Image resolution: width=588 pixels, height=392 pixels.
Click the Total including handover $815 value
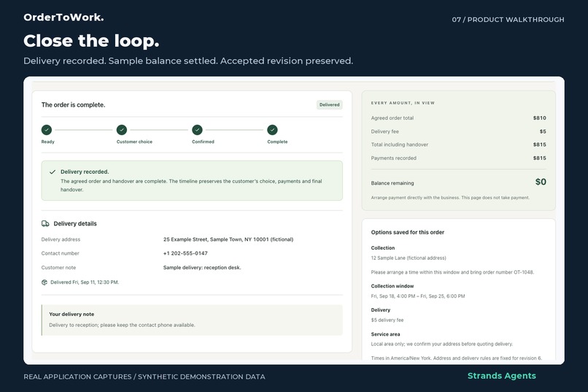(540, 145)
